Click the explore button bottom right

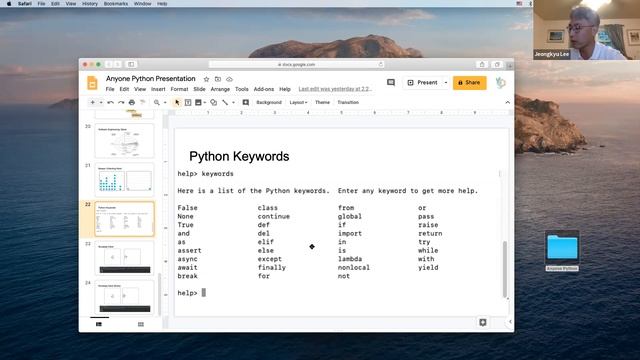[483, 322]
